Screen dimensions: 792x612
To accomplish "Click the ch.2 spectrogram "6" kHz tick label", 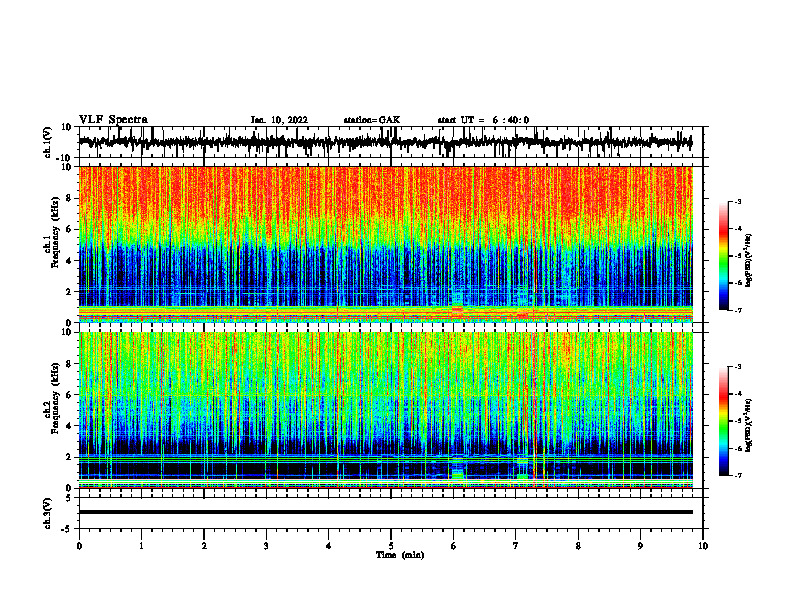I will (x=69, y=395).
